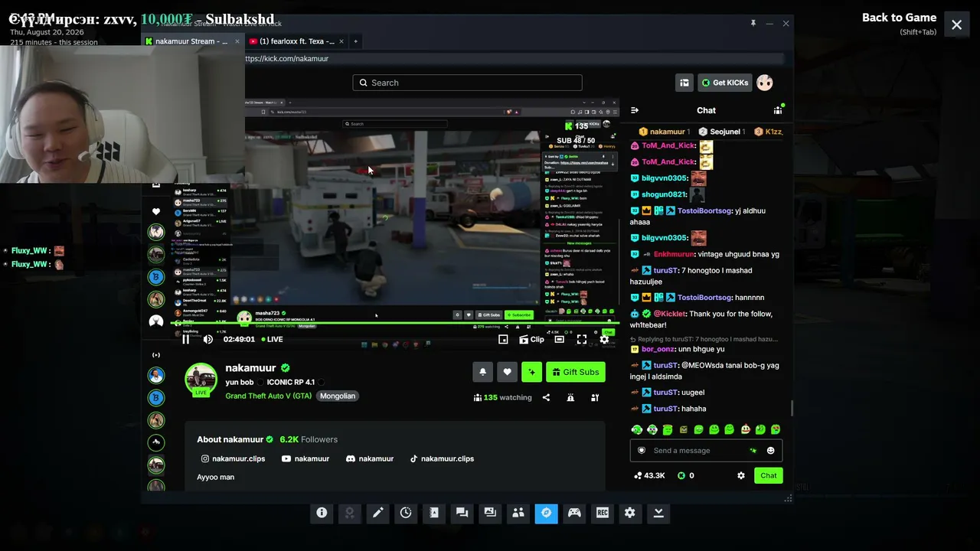
Task: Collapse the overlay toolbar down arrow
Action: click(x=658, y=513)
